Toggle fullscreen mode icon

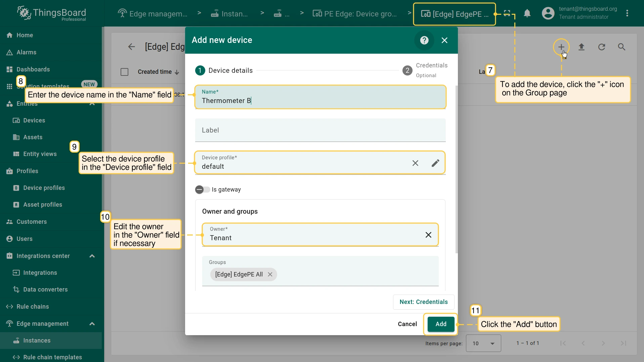point(507,13)
